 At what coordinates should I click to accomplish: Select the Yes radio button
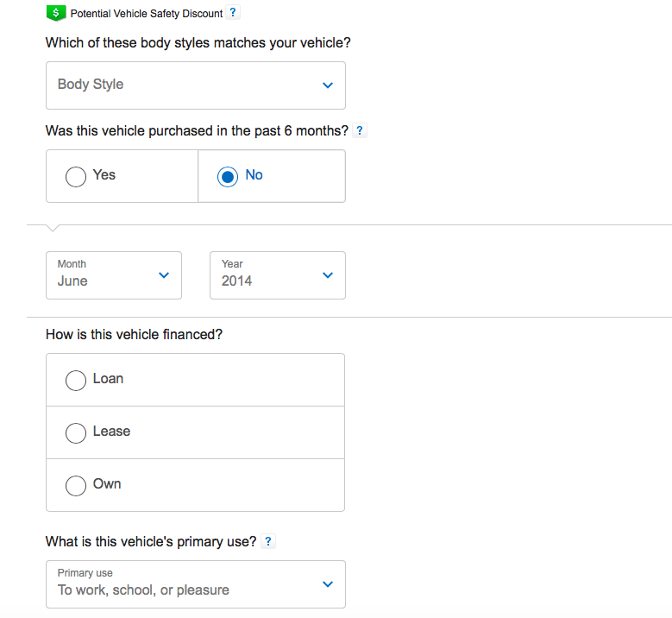tap(76, 176)
